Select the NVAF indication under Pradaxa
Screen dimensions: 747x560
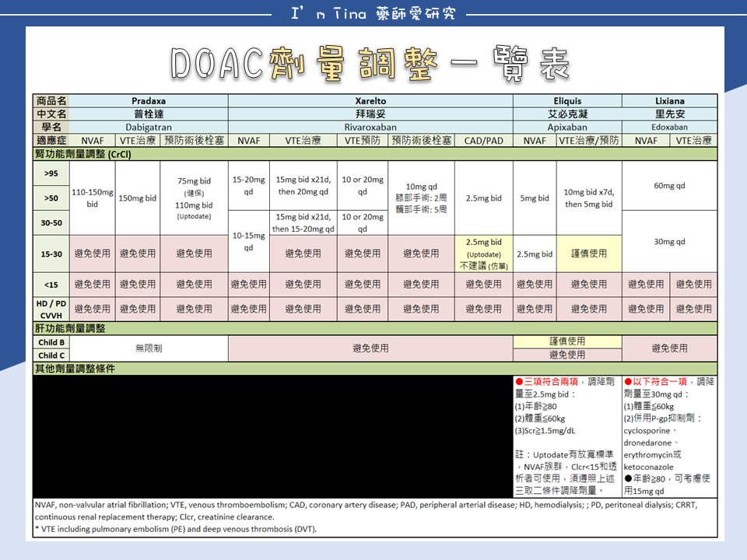pyautogui.click(x=91, y=141)
